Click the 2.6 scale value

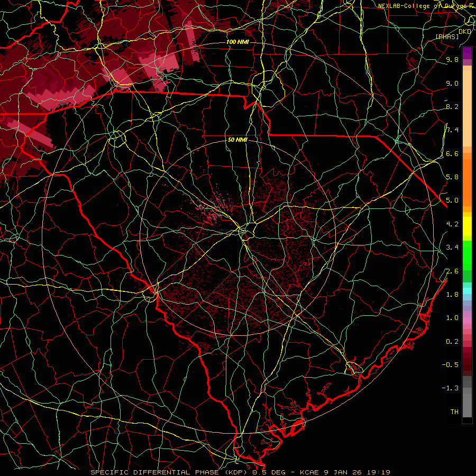(452, 271)
